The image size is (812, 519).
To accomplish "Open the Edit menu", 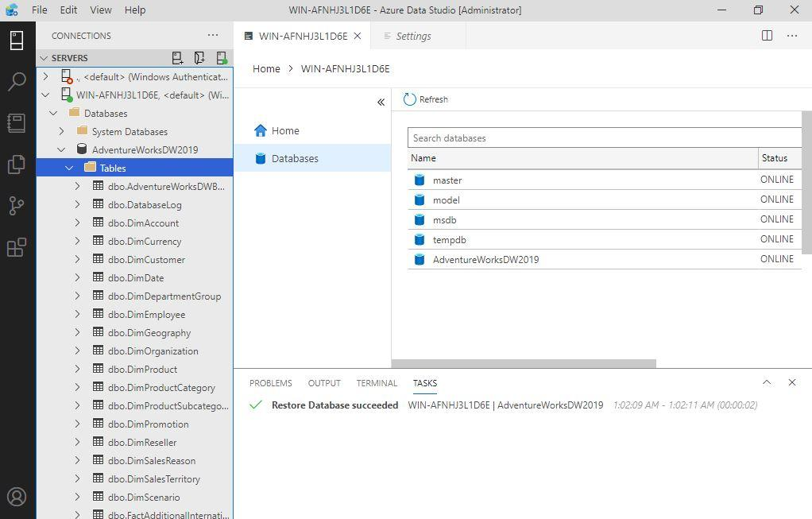I will [68, 10].
